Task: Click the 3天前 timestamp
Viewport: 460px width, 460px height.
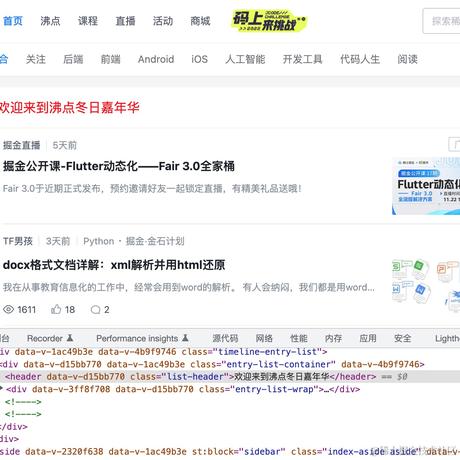Action: click(x=58, y=241)
